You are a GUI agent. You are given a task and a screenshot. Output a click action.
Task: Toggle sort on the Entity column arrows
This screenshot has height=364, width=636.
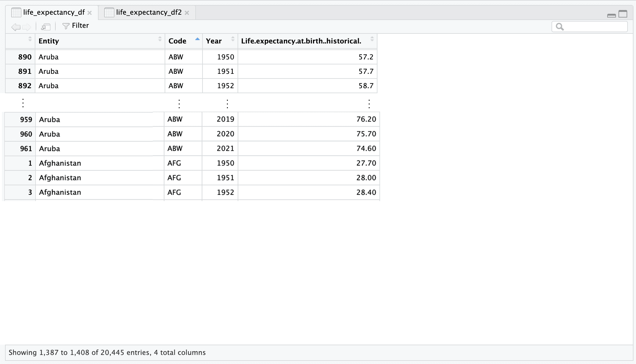pos(160,39)
